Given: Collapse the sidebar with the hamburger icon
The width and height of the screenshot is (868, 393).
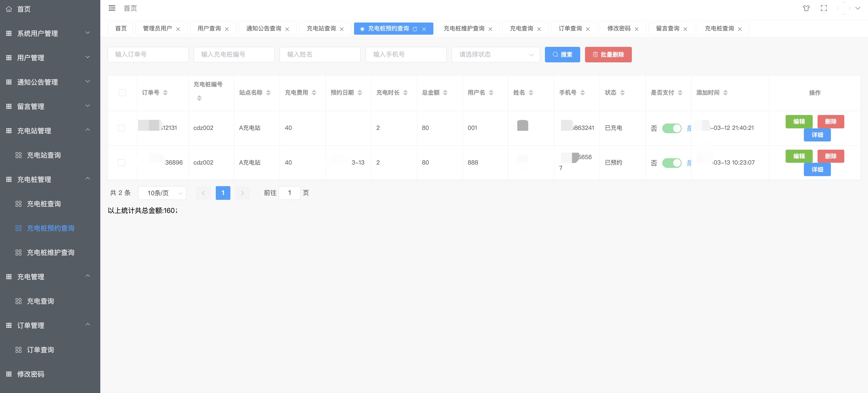Looking at the screenshot, I should click(x=112, y=8).
